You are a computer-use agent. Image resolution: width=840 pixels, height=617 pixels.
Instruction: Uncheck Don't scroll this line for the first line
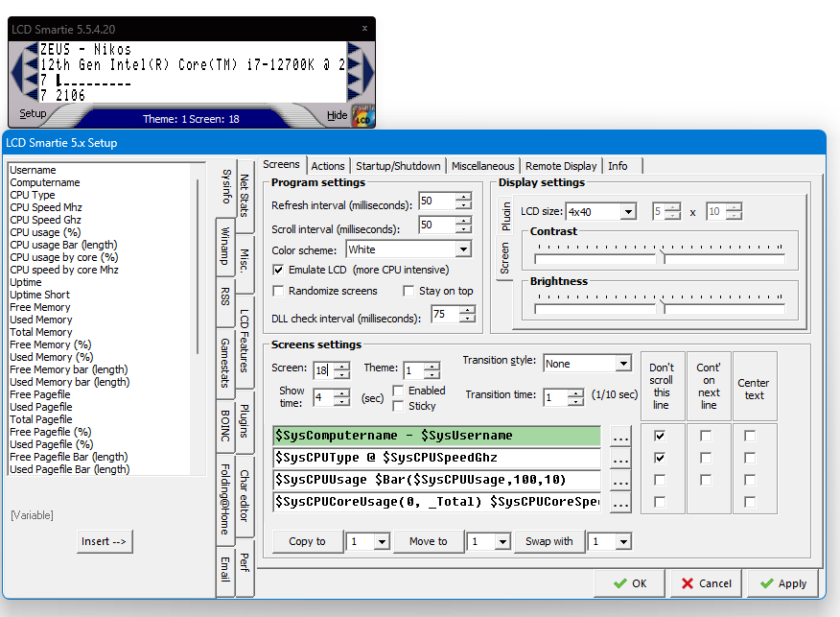coord(662,435)
